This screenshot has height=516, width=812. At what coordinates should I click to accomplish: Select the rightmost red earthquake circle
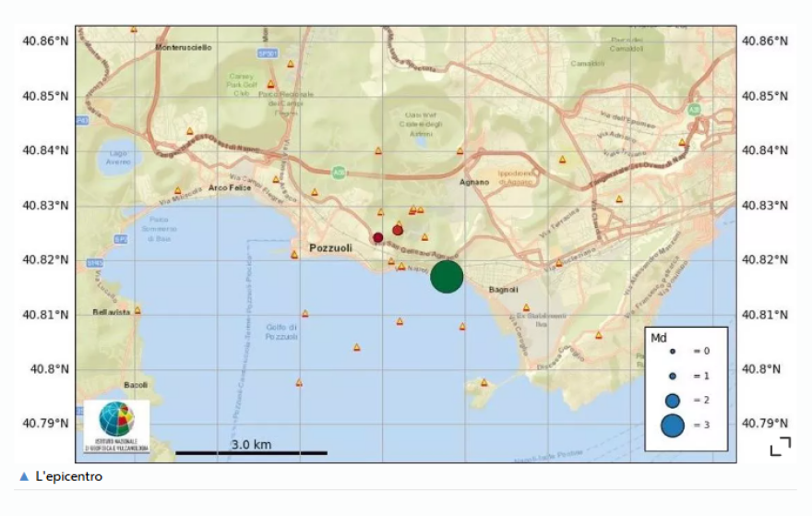[398, 230]
